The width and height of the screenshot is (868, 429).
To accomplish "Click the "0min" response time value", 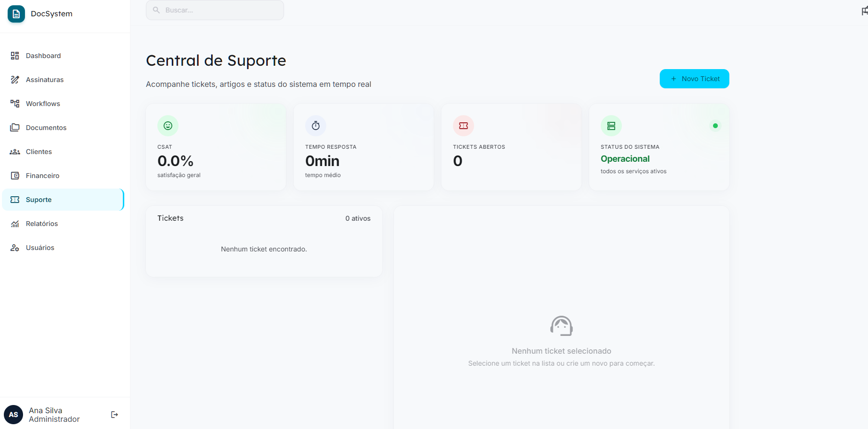I will (322, 161).
